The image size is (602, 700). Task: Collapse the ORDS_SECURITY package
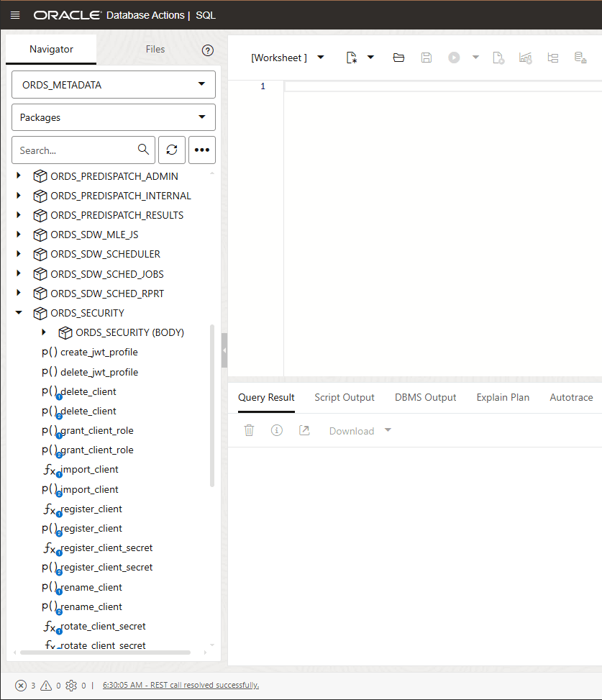19,313
